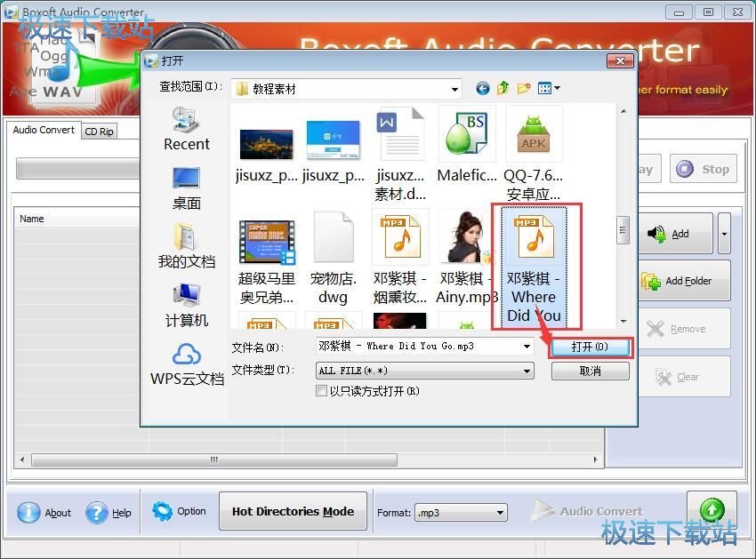Click the file list vertical scrollbar thumb

pos(623,230)
